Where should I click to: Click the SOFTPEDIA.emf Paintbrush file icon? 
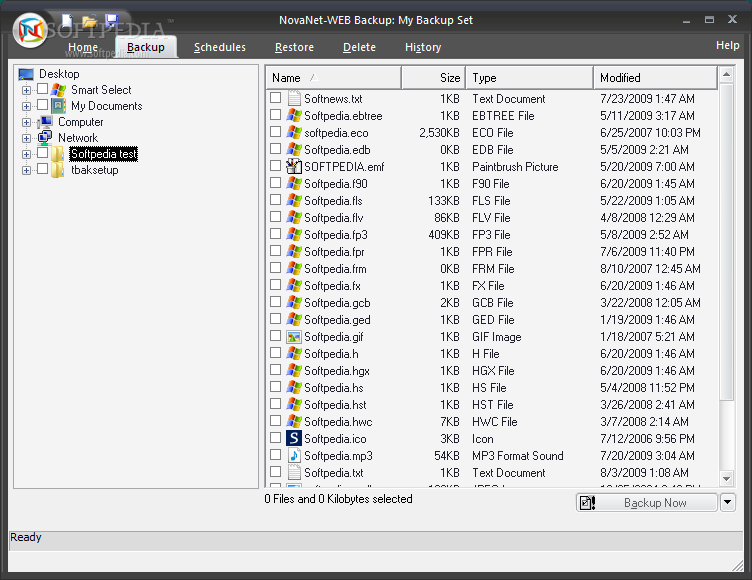[x=294, y=166]
